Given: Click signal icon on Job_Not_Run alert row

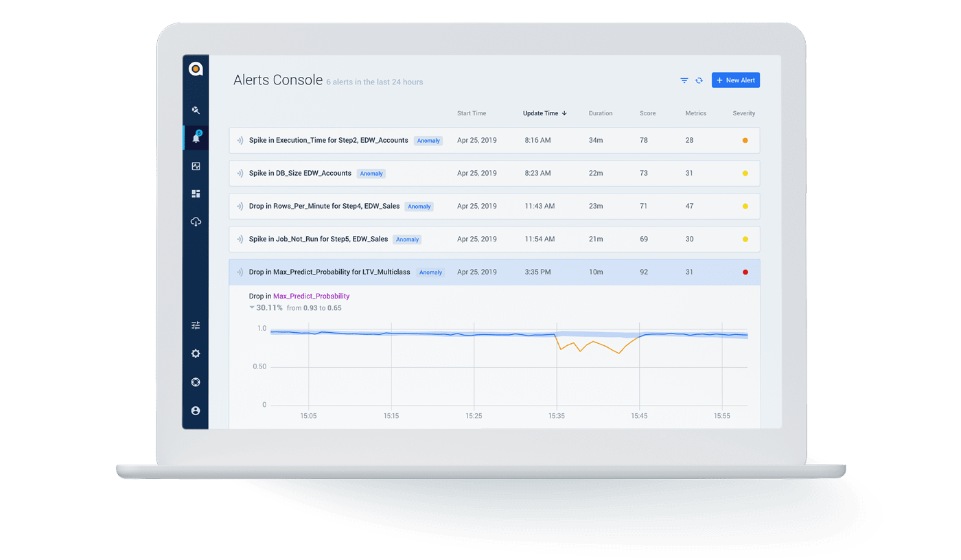Looking at the screenshot, I should pyautogui.click(x=240, y=239).
